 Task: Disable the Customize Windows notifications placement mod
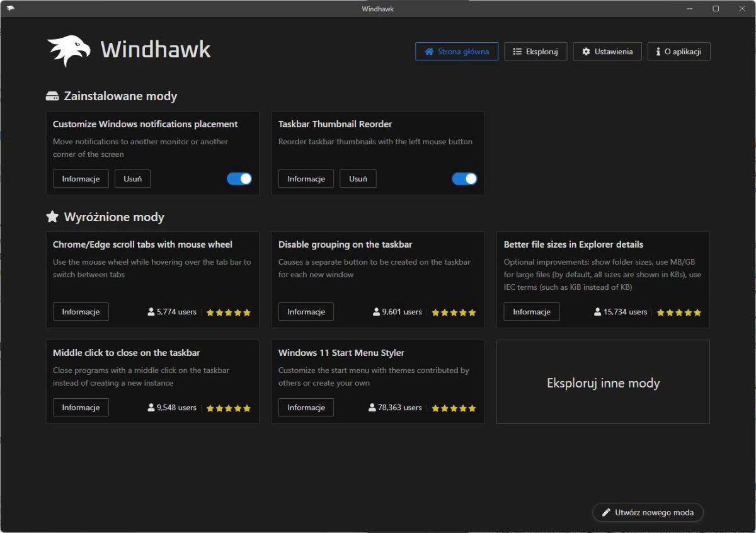coord(239,179)
